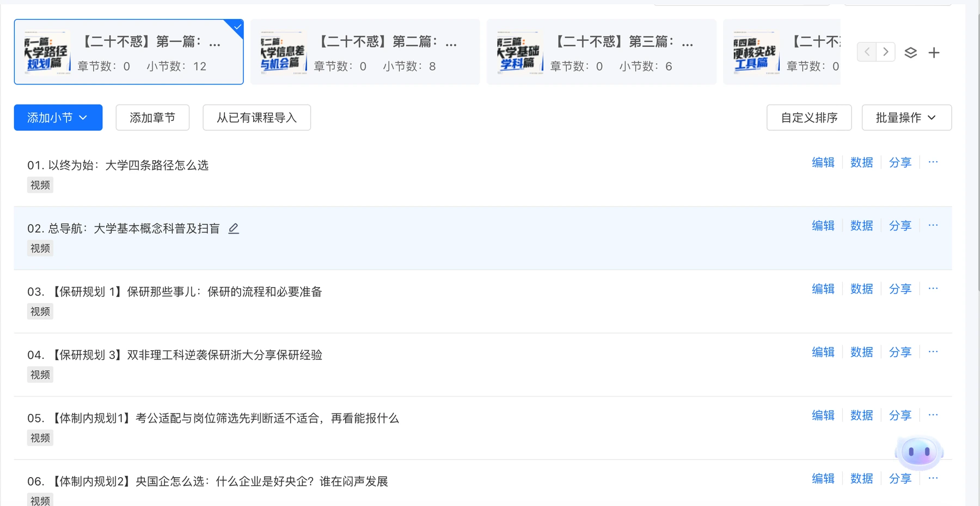Image resolution: width=980 pixels, height=506 pixels.
Task: Click 编辑 for lesson 02 总导航
Action: tap(823, 225)
